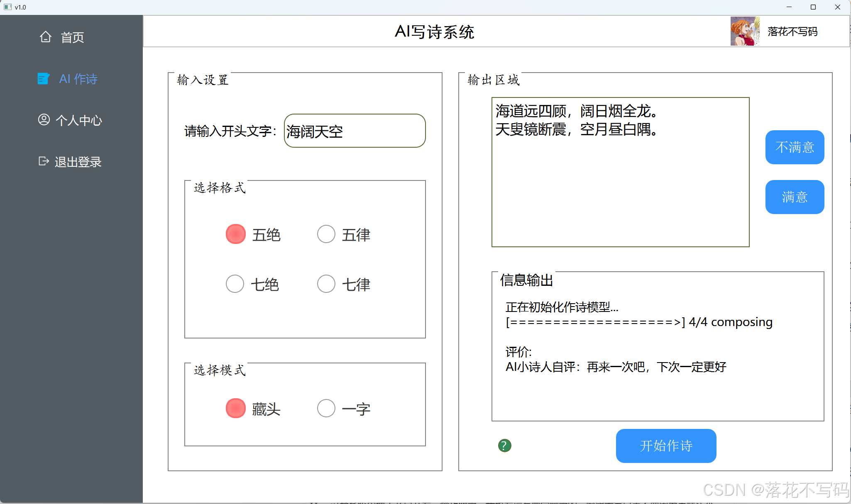The image size is (851, 504).
Task: Click the app icon in the title bar
Action: pyautogui.click(x=8, y=7)
